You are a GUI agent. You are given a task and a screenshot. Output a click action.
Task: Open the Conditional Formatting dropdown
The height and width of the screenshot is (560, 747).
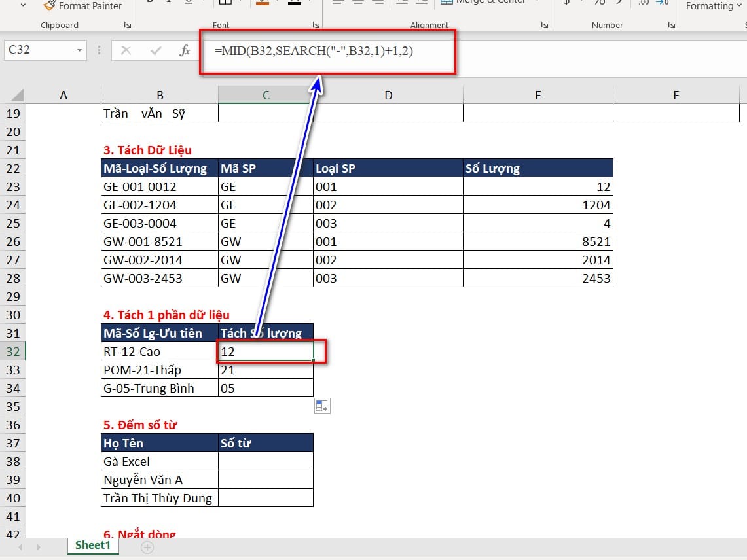pos(714,6)
